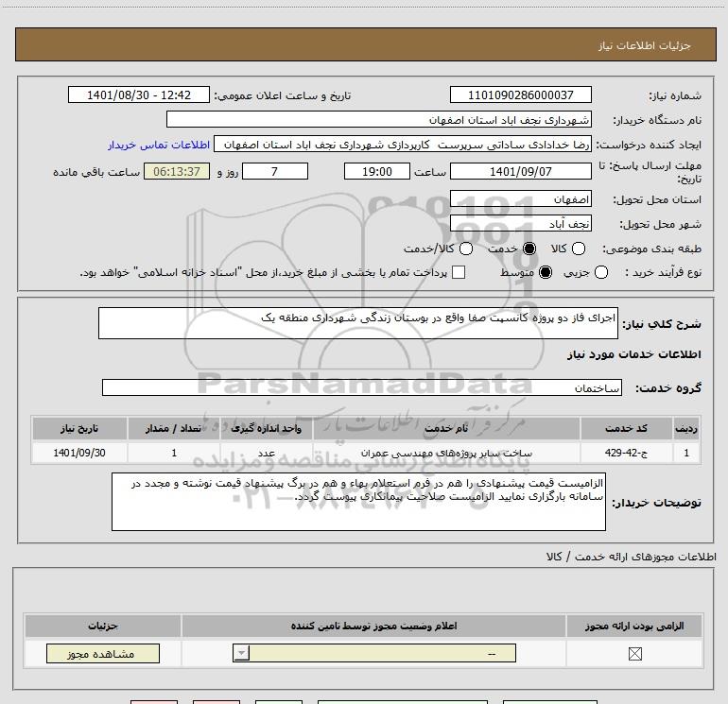Click the deadline hour field 19:00
The height and width of the screenshot is (704, 728).
coord(377,171)
